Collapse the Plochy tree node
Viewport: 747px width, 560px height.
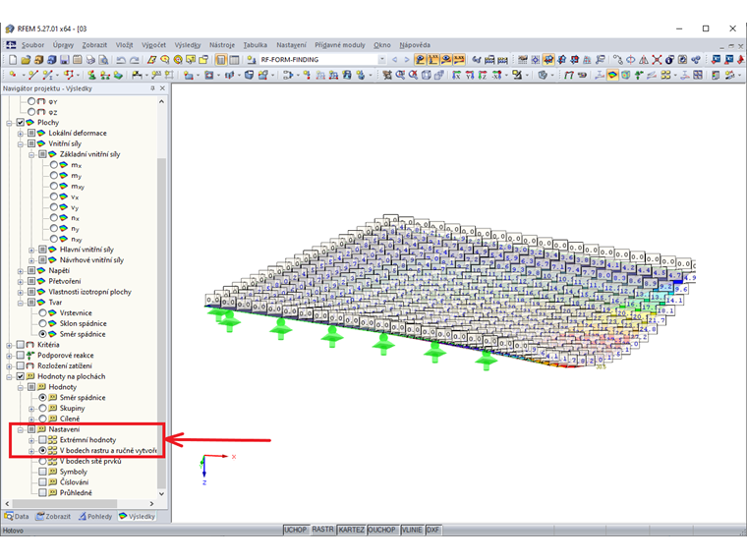tap(9, 123)
